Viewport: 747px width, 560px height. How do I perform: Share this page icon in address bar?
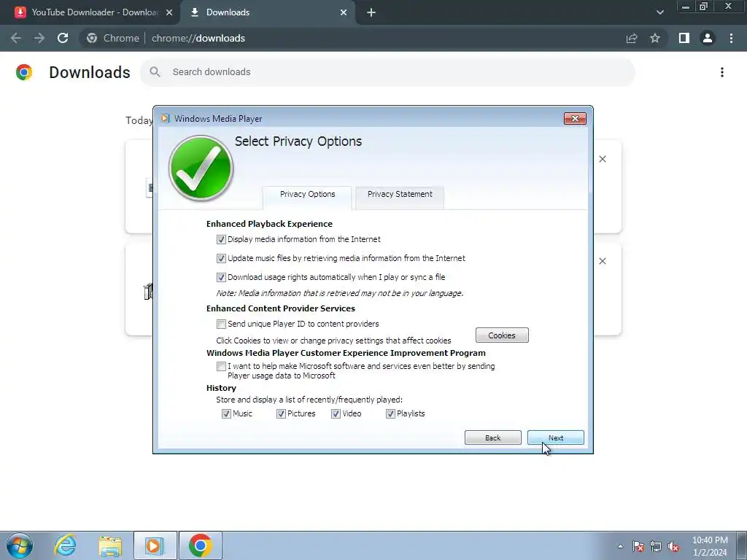[x=632, y=38]
